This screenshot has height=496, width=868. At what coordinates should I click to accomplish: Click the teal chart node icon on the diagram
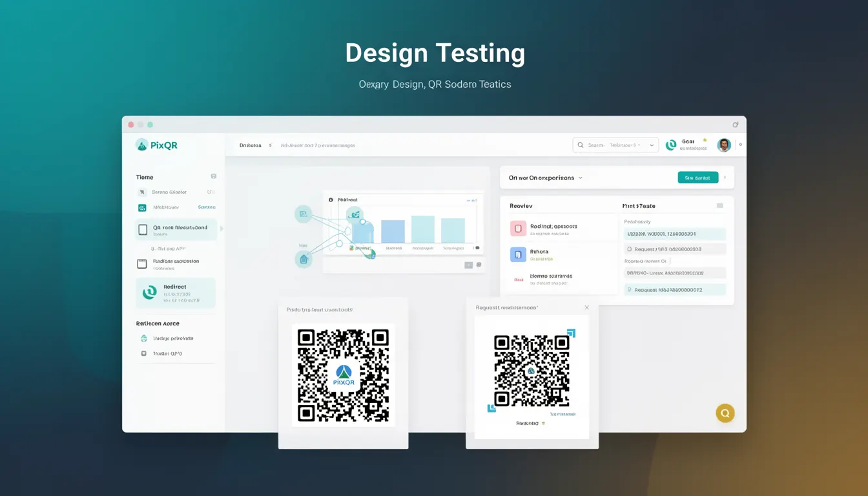[x=355, y=215]
